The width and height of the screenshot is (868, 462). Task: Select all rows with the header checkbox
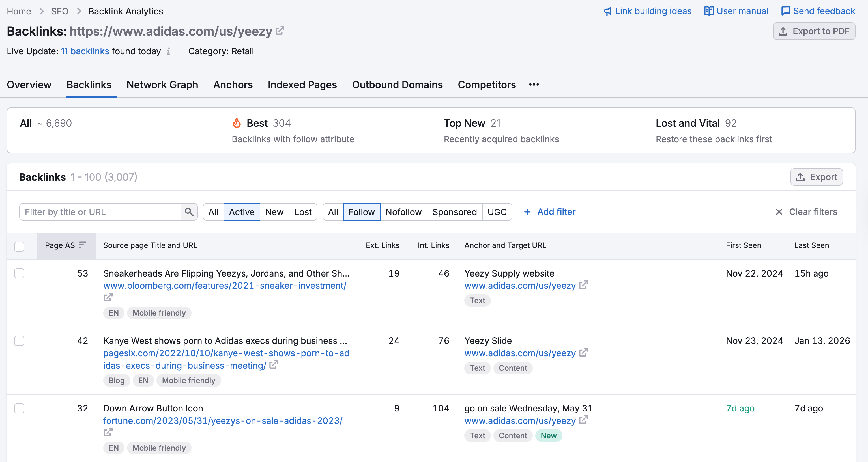[20, 247]
